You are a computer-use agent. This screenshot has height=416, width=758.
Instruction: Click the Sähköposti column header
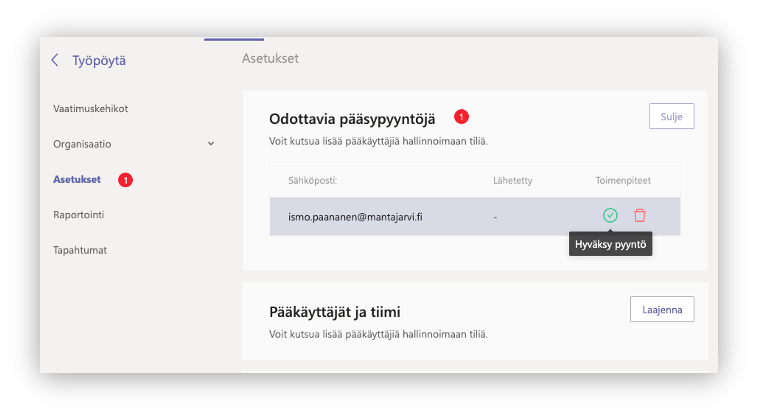pos(312,181)
